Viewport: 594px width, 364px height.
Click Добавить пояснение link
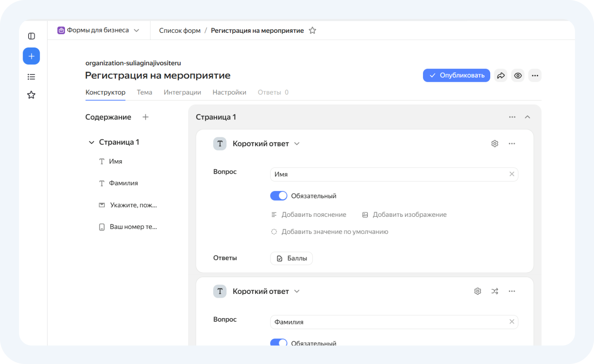coord(309,214)
